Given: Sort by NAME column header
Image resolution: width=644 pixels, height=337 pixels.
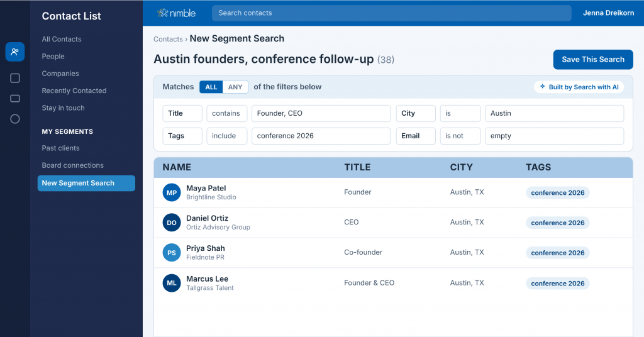Looking at the screenshot, I should [x=177, y=167].
